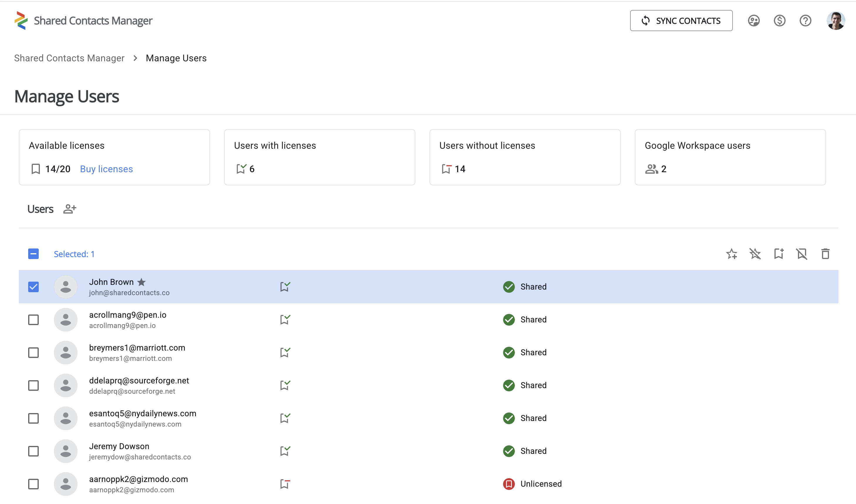Uncheck the John Brown checkbox
Screen dimensions: 856x504
click(x=33, y=287)
